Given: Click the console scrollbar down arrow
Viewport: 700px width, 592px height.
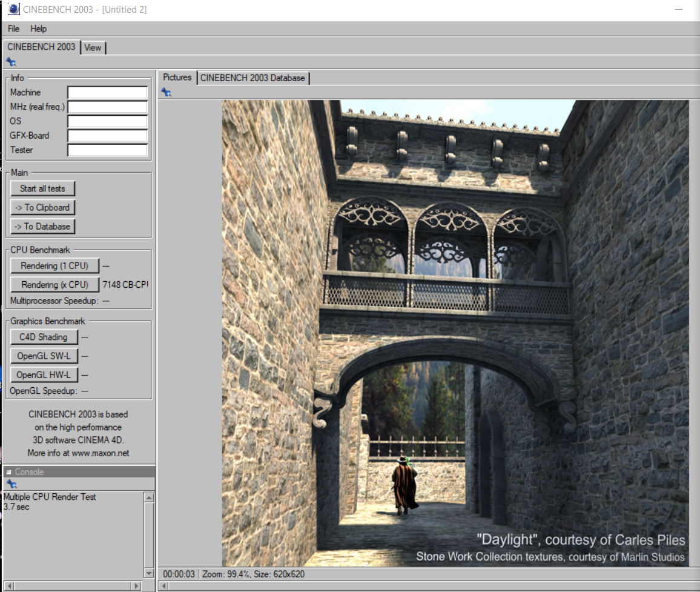Looking at the screenshot, I should click(149, 573).
